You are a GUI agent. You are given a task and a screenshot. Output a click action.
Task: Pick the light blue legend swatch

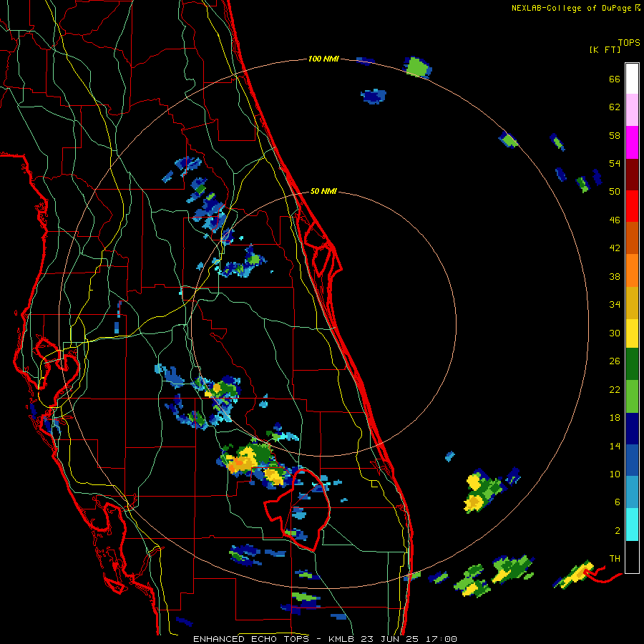point(632,492)
